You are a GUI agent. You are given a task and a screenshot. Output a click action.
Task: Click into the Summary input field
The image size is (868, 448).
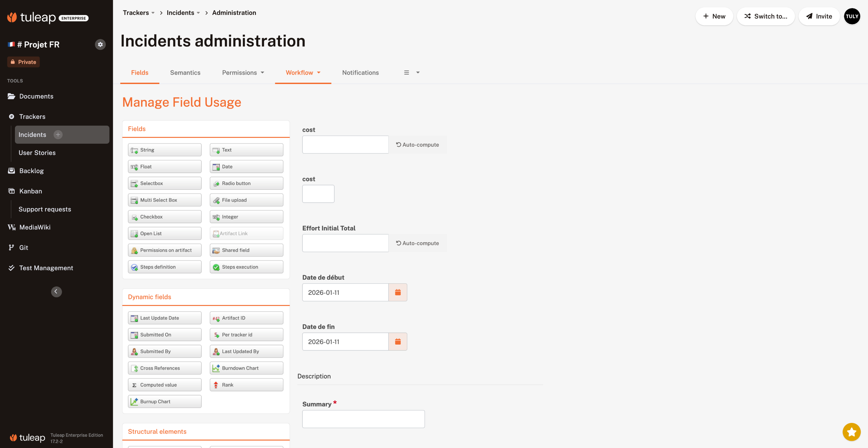(363, 419)
